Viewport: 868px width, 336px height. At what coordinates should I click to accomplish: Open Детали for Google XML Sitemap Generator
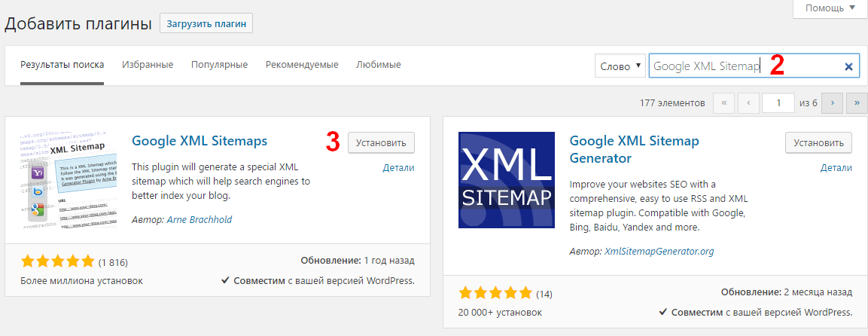click(x=836, y=168)
